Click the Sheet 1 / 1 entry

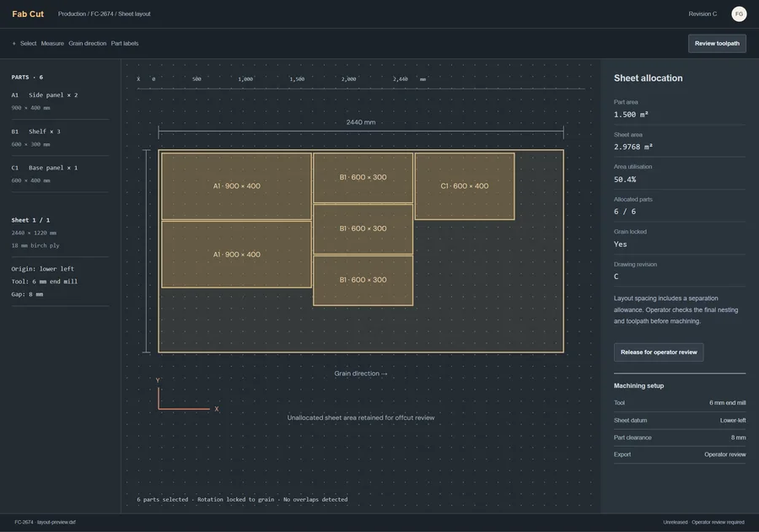click(30, 220)
